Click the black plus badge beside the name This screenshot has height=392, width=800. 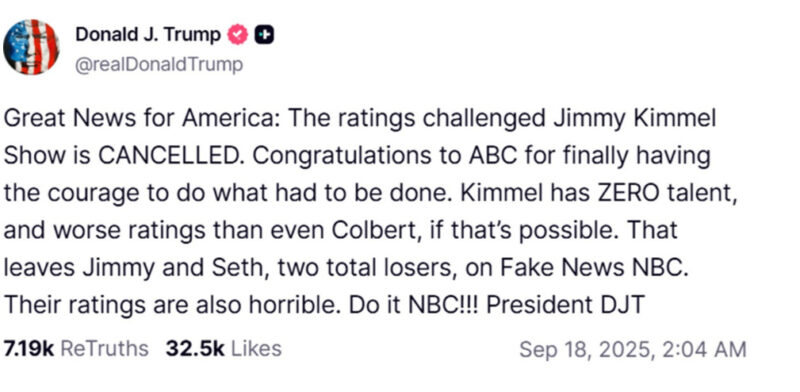(264, 35)
